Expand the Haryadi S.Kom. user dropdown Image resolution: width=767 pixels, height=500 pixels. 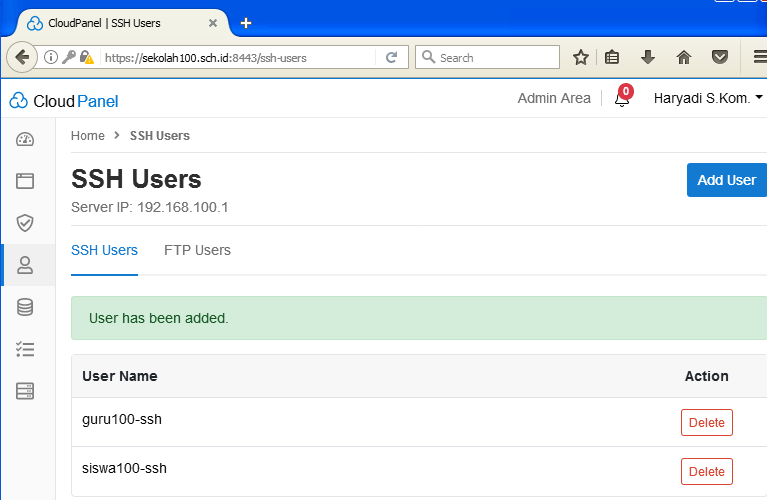(707, 98)
